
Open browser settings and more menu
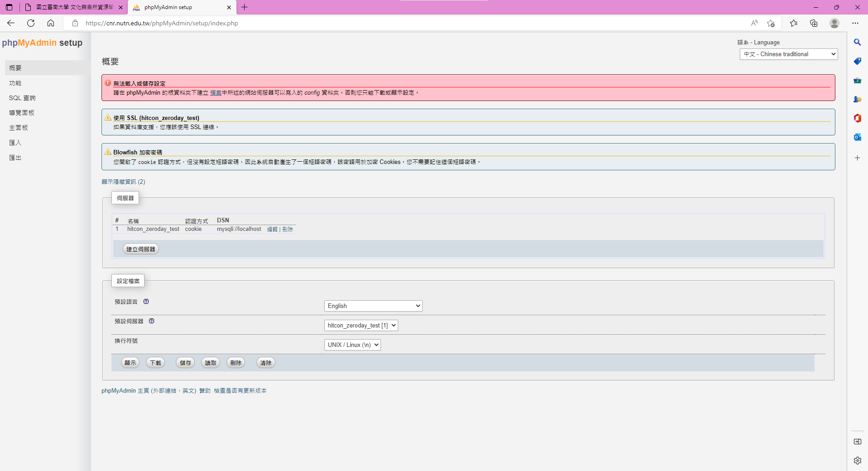click(x=855, y=23)
